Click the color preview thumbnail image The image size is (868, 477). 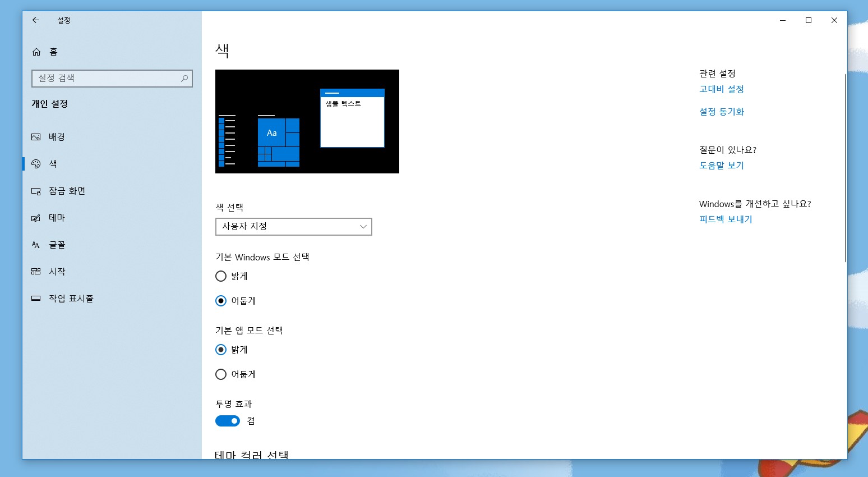coord(307,121)
